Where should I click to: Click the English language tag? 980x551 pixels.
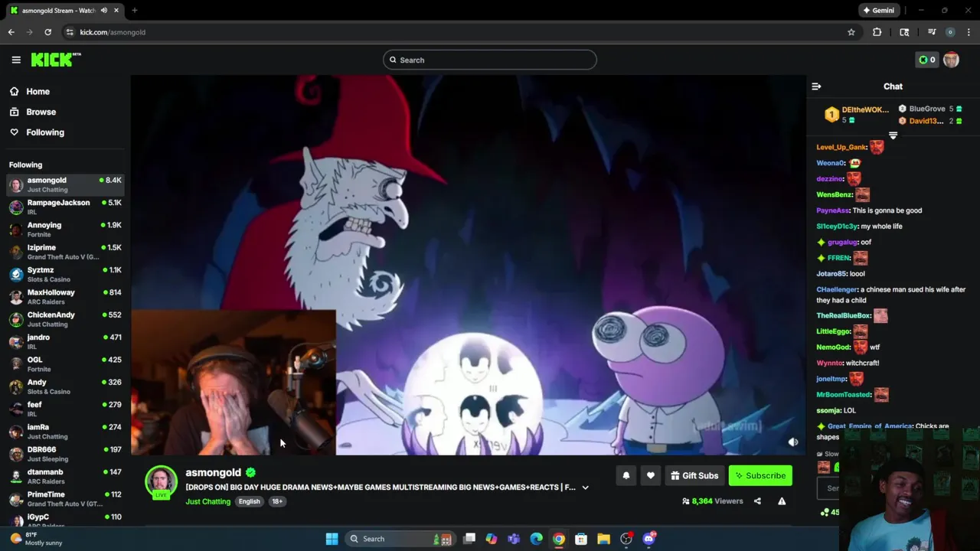click(249, 501)
